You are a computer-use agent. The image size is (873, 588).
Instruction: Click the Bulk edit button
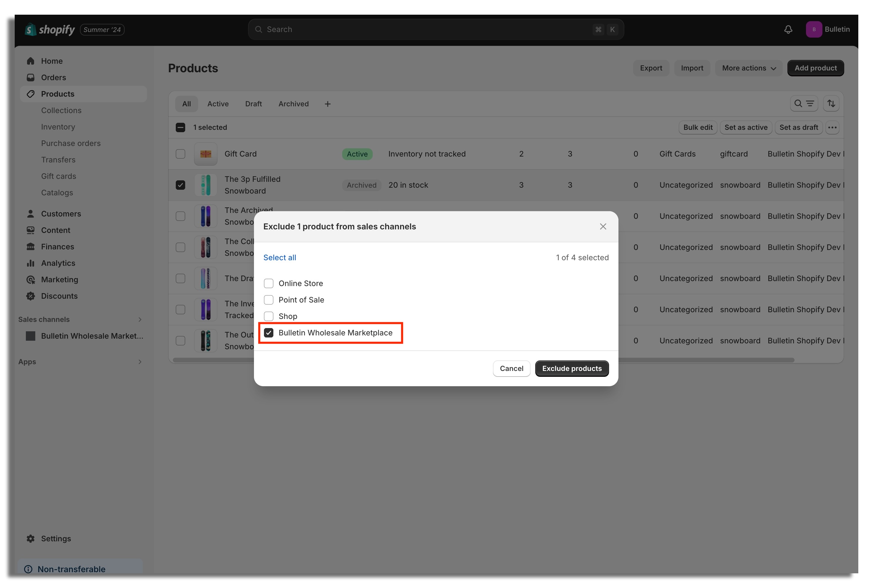click(698, 127)
